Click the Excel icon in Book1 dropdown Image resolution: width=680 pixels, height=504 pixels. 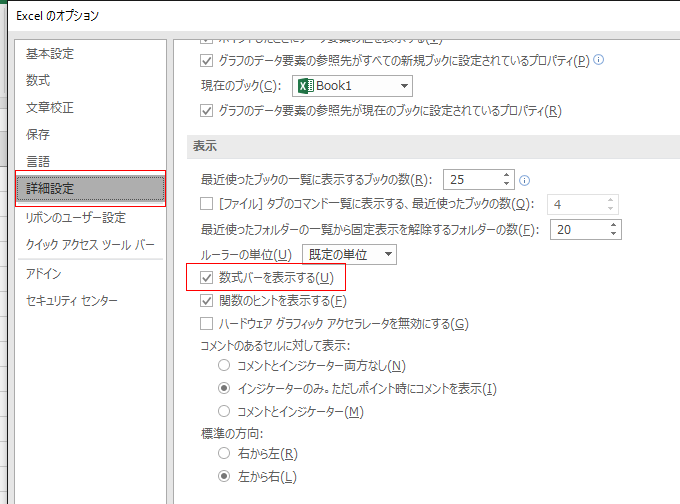(306, 86)
